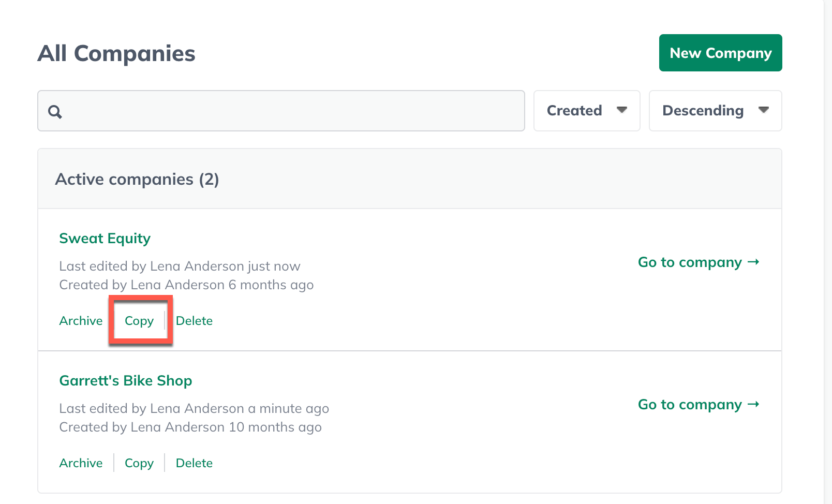The image size is (832, 504).
Task: Open the Descending order dropdown
Action: (x=715, y=111)
